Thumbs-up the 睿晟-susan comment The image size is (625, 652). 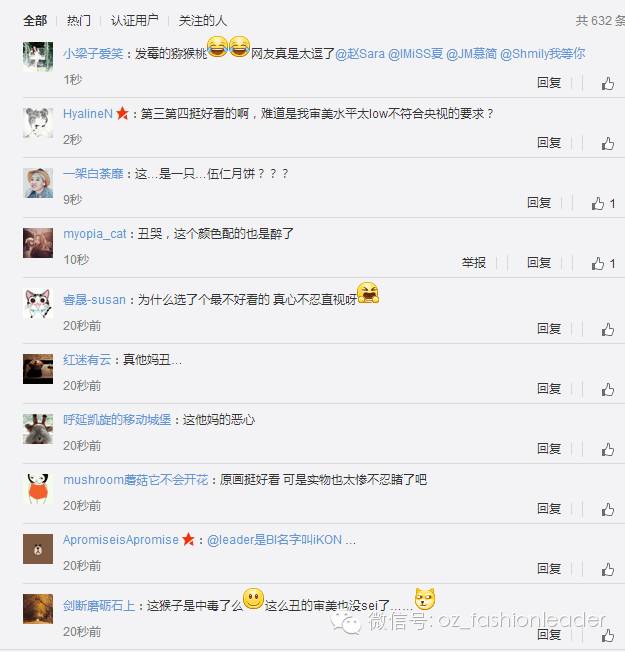(608, 329)
